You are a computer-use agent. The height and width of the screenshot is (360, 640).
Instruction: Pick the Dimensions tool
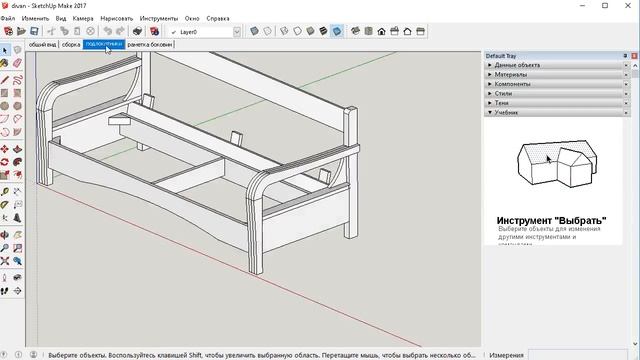click(x=17, y=192)
